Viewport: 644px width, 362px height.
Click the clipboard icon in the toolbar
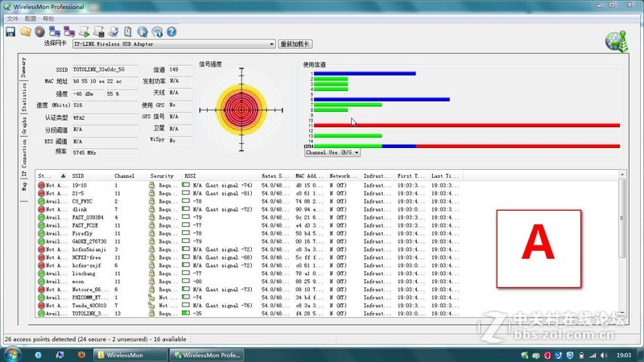click(128, 31)
